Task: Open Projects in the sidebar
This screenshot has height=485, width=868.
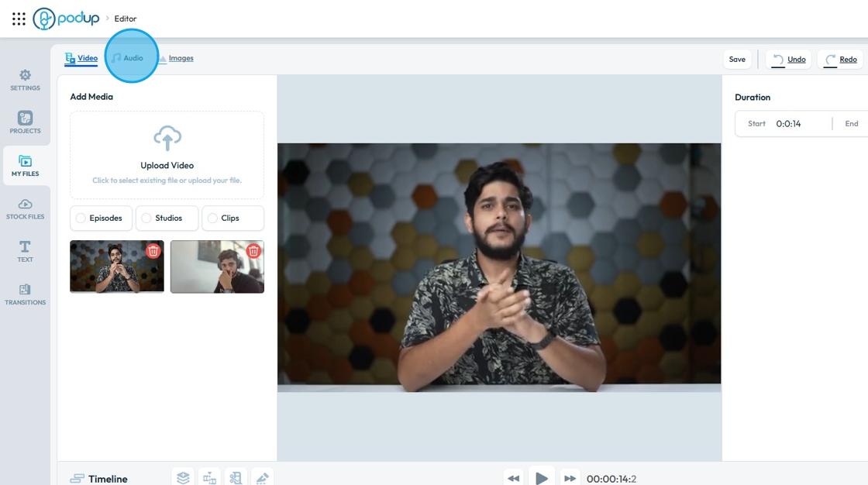Action: point(25,122)
